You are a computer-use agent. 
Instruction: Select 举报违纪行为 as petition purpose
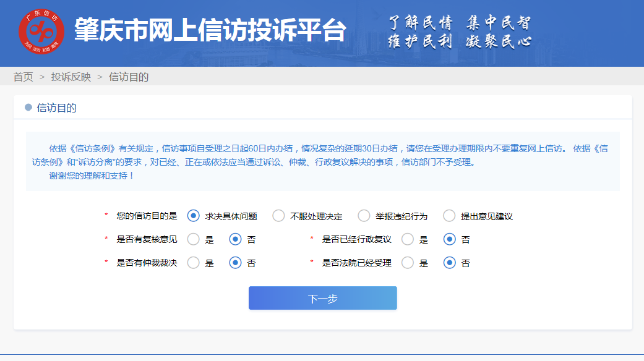363,215
